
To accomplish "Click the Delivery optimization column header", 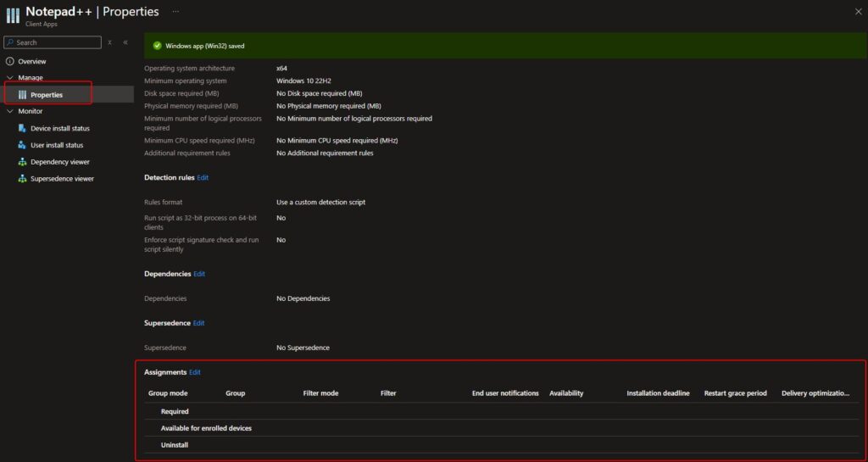I will 815,393.
